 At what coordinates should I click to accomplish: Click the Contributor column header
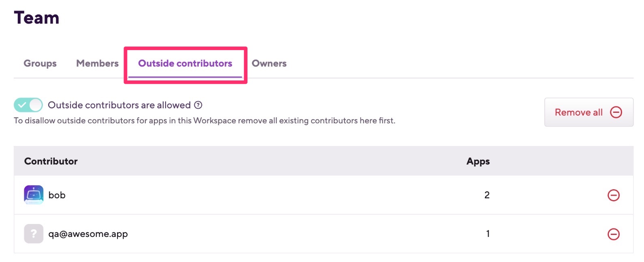point(51,161)
